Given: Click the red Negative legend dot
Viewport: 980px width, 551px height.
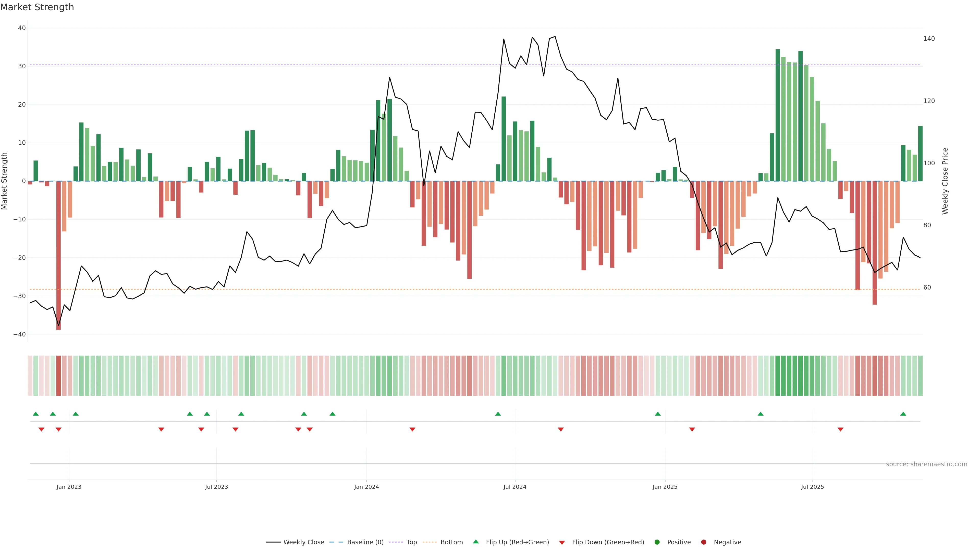Looking at the screenshot, I should [x=703, y=542].
